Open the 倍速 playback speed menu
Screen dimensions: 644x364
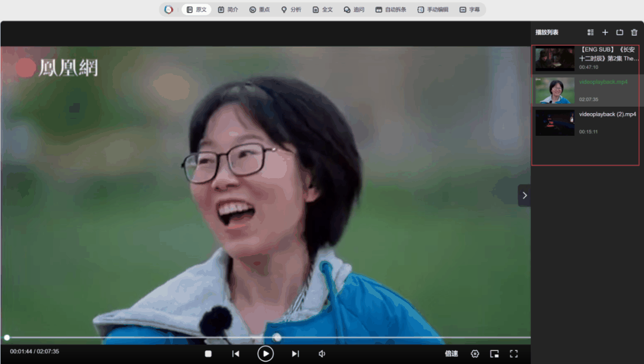[x=451, y=354]
